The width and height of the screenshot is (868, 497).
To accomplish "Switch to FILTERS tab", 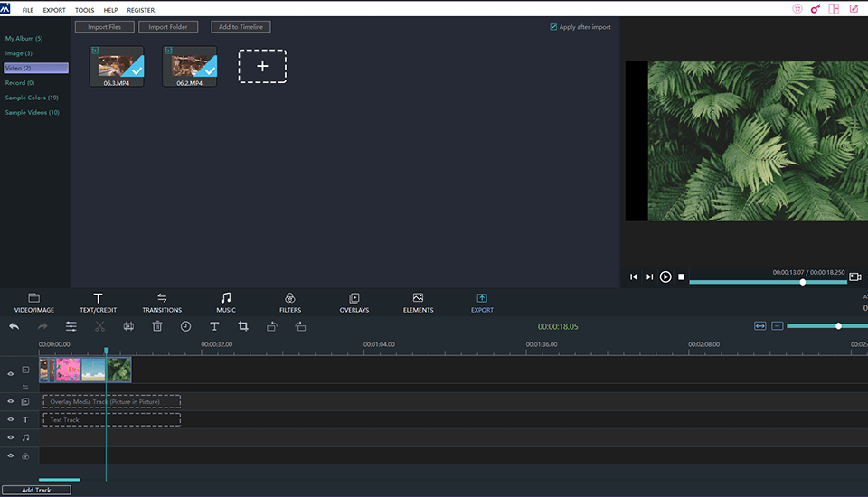I will click(x=290, y=304).
